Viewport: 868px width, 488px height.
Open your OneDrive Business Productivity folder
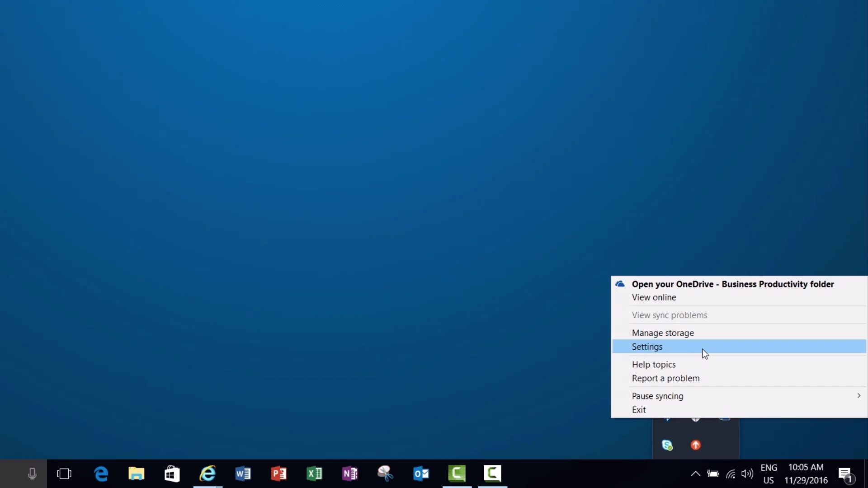tap(739, 284)
